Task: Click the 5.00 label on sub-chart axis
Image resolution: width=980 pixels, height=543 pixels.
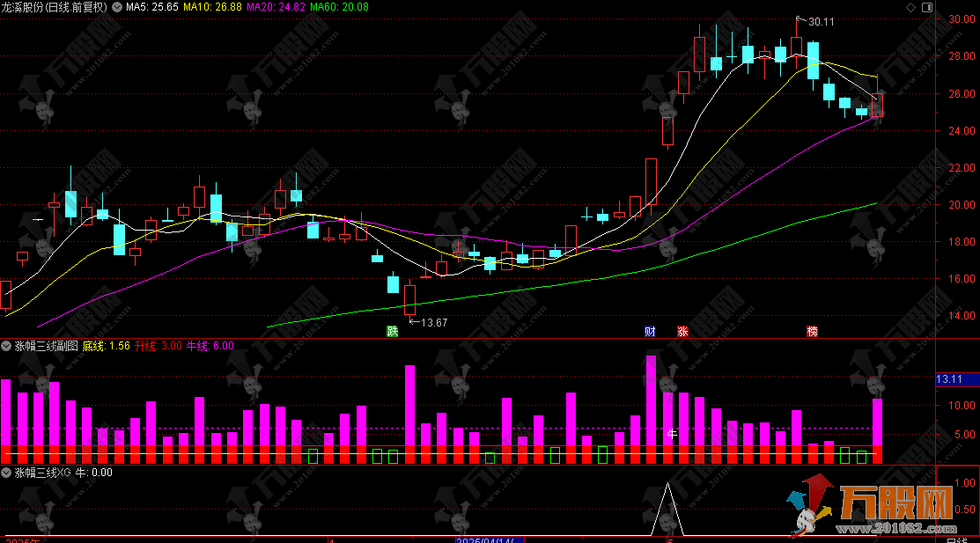Action: (x=964, y=434)
